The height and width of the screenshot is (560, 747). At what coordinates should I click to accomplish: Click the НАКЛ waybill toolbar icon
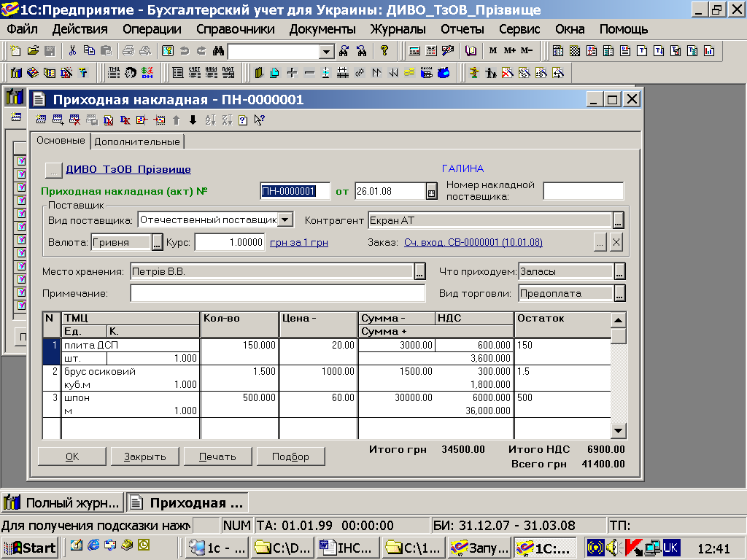(x=211, y=72)
